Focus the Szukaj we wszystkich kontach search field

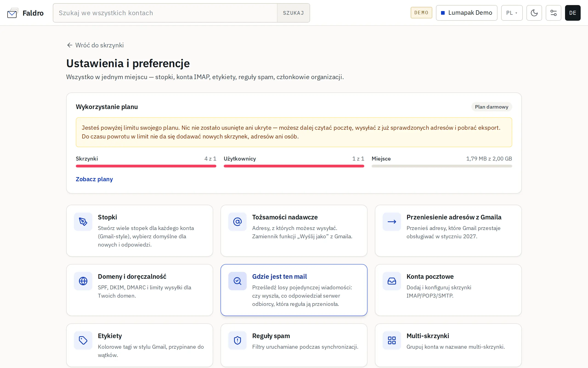(x=165, y=13)
